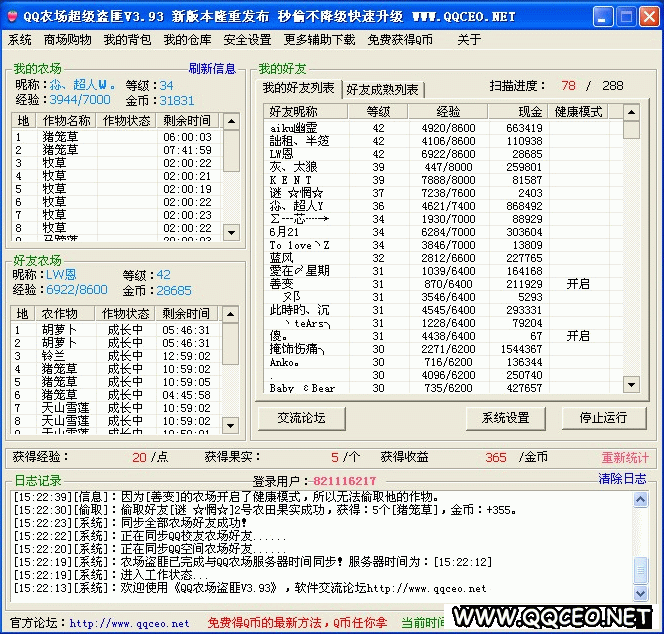Screen dimensions: 664x634
Task: Click the 健康模式 column header
Action: pos(578,112)
